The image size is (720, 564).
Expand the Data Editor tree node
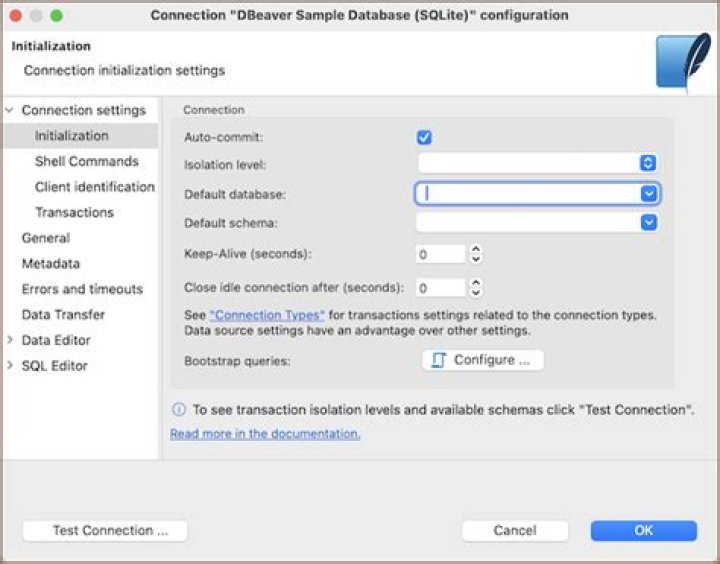[x=10, y=340]
